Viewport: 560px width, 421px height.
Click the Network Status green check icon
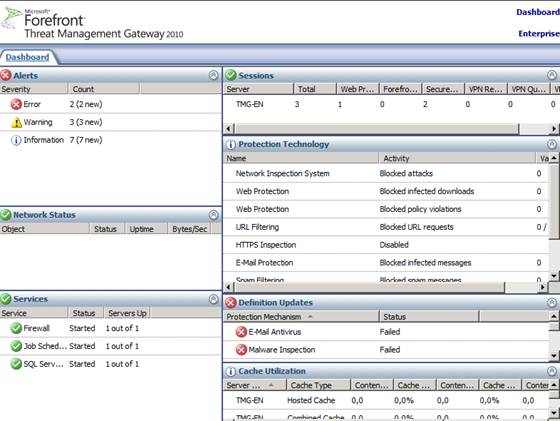pyautogui.click(x=6, y=215)
